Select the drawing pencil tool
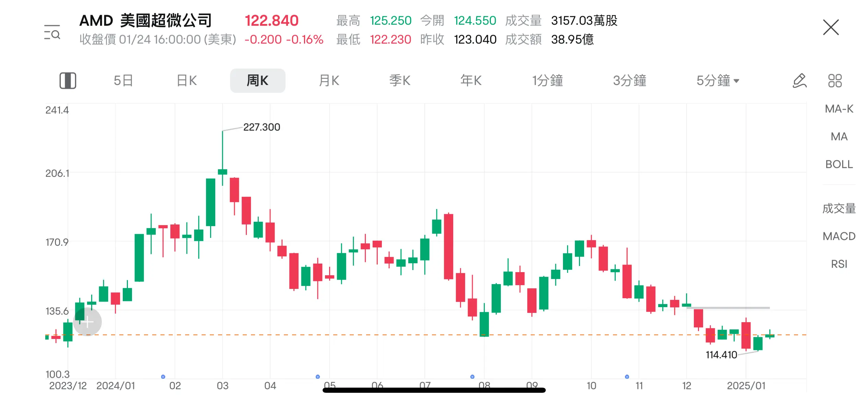 (799, 81)
